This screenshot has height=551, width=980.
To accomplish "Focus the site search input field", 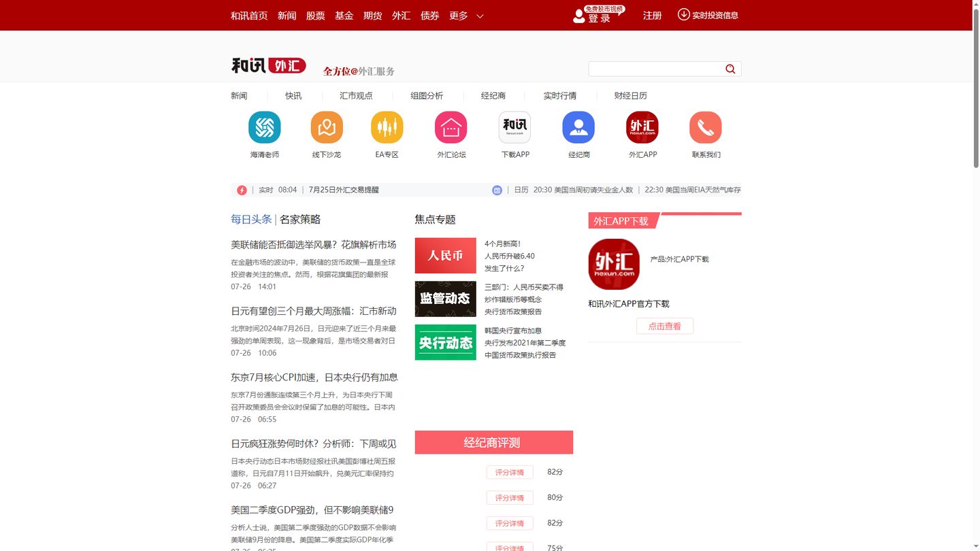I will pos(655,69).
